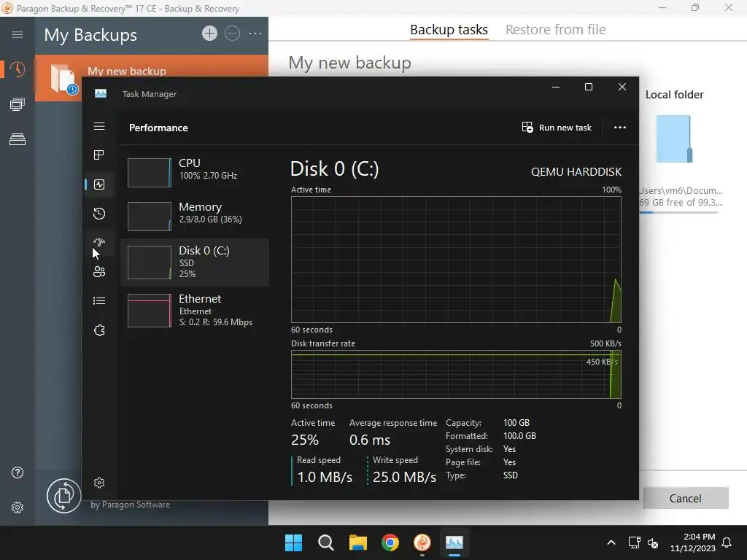Open Startup apps icon in Task Manager
Screen dimensions: 747x560
point(99,242)
